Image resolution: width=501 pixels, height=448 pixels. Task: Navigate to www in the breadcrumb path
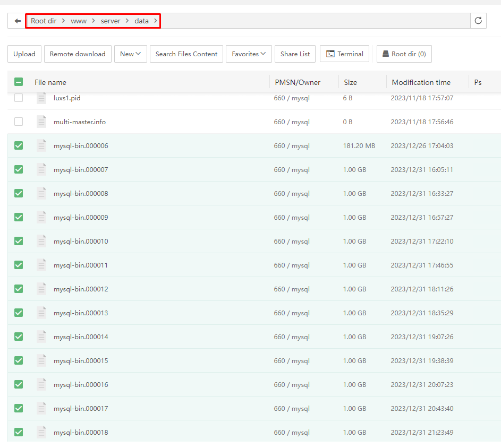coord(79,21)
